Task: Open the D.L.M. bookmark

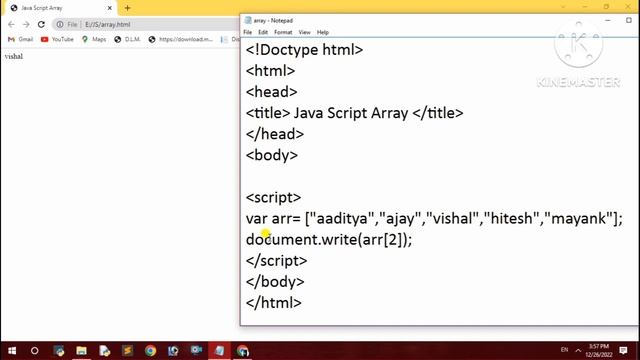Action: pyautogui.click(x=127, y=39)
